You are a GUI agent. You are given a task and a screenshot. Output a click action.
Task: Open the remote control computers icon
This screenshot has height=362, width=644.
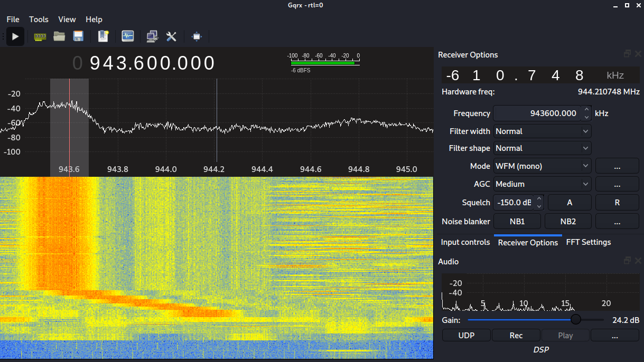(x=152, y=36)
